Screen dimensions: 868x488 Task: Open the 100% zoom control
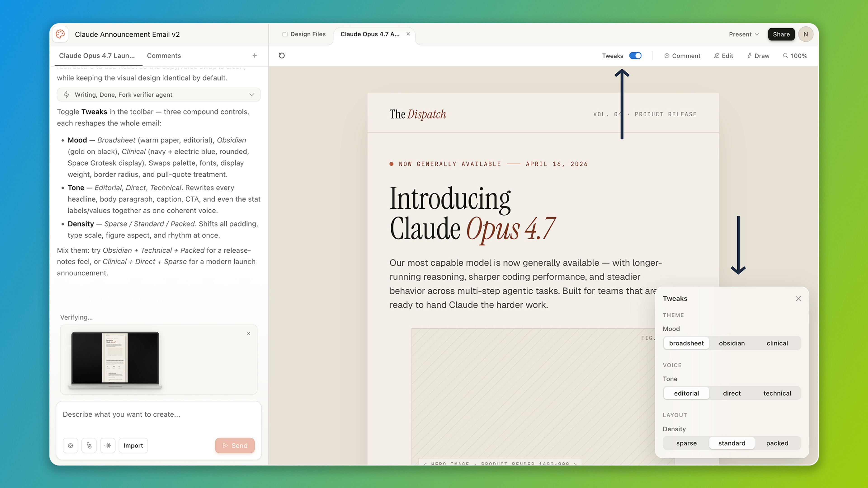point(795,56)
